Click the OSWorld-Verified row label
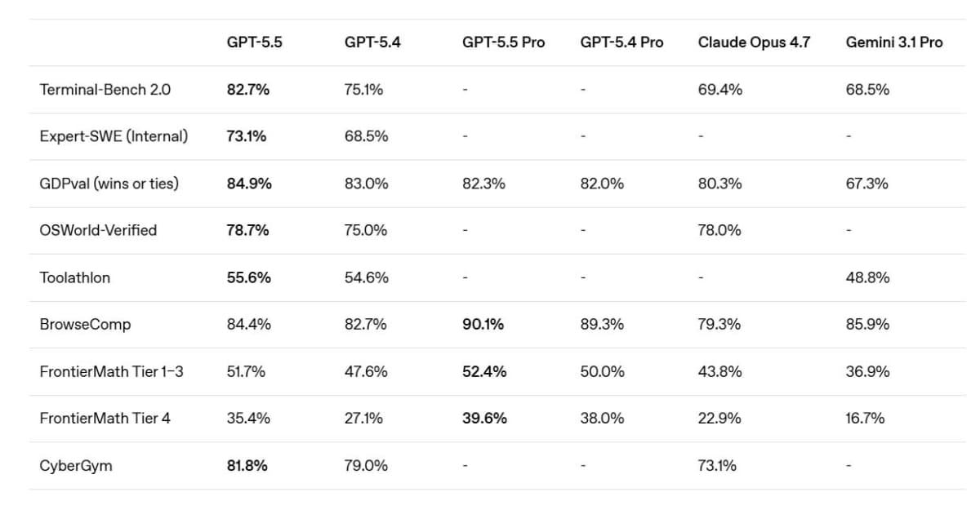Viewport: 980px width, 523px height. [98, 230]
